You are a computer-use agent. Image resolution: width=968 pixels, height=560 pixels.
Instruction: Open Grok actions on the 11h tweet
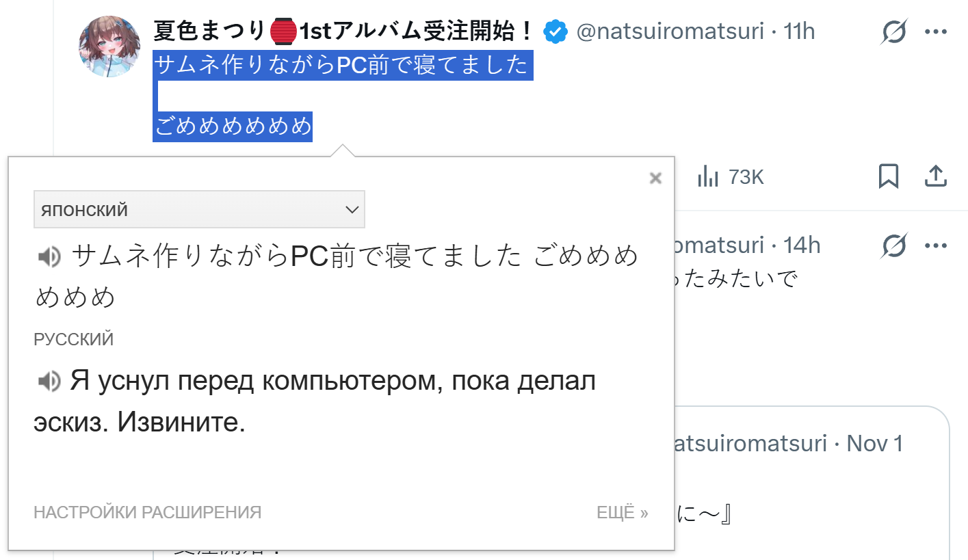pos(894,31)
